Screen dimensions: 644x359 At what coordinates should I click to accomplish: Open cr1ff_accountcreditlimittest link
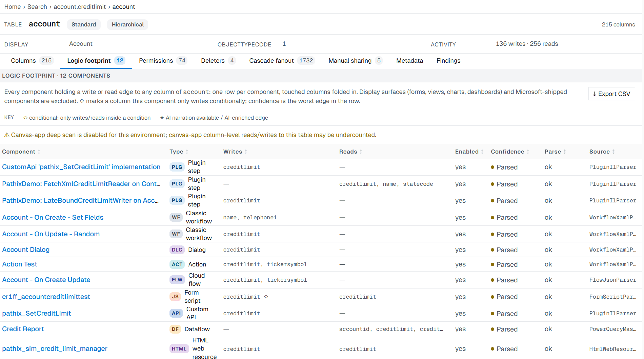click(46, 297)
